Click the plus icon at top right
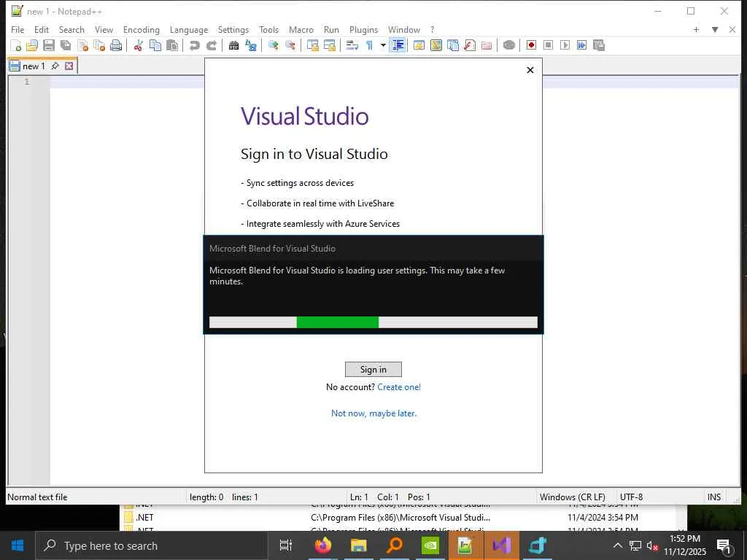Image resolution: width=747 pixels, height=560 pixels. (x=696, y=29)
